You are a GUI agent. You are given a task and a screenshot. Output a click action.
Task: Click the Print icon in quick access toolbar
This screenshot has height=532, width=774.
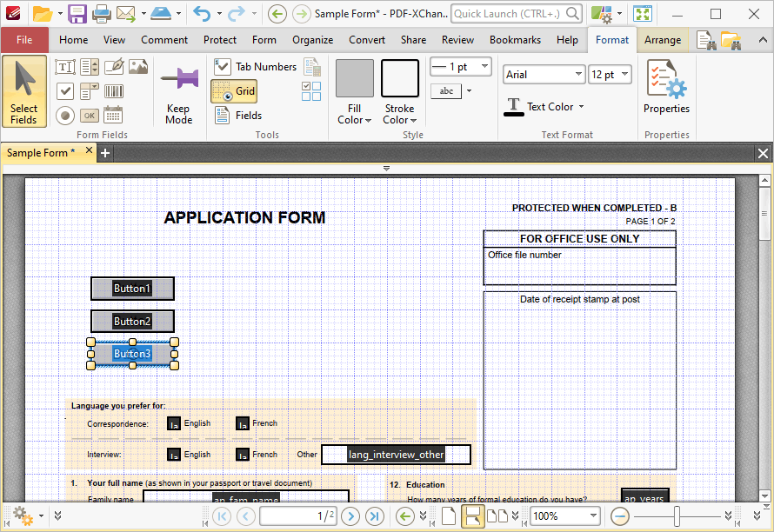click(101, 14)
